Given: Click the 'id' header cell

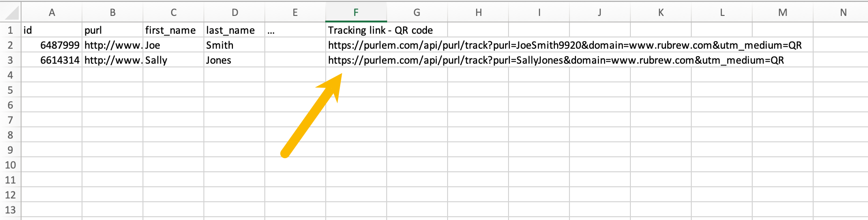Looking at the screenshot, I should click(x=52, y=30).
